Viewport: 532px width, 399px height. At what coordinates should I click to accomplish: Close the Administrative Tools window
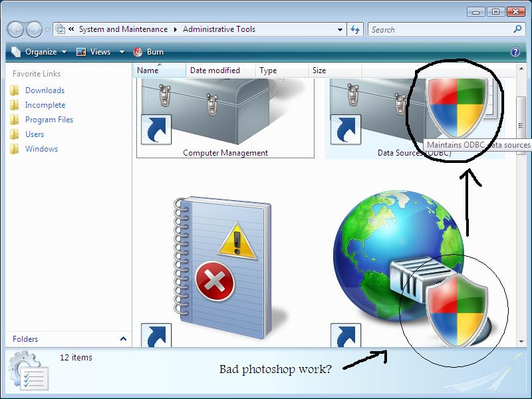(516, 12)
